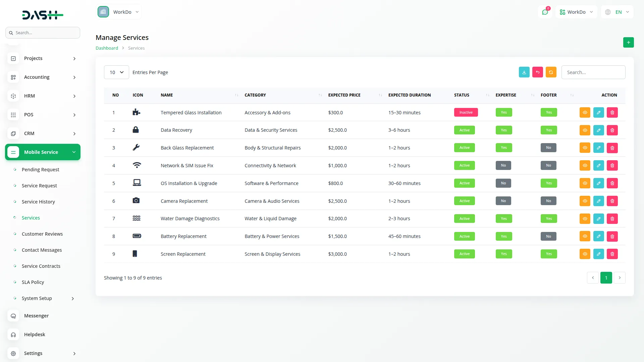View OS Installation & Upgrade with the eye icon

[585, 183]
